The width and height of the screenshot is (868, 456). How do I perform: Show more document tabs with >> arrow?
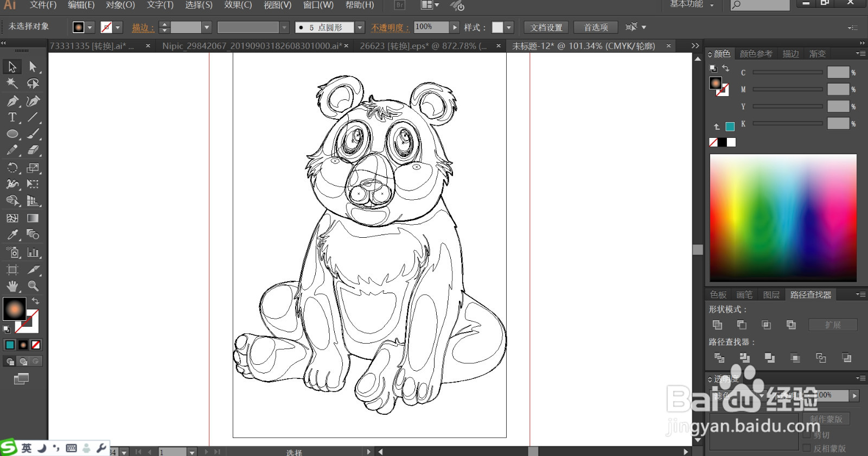coord(695,46)
